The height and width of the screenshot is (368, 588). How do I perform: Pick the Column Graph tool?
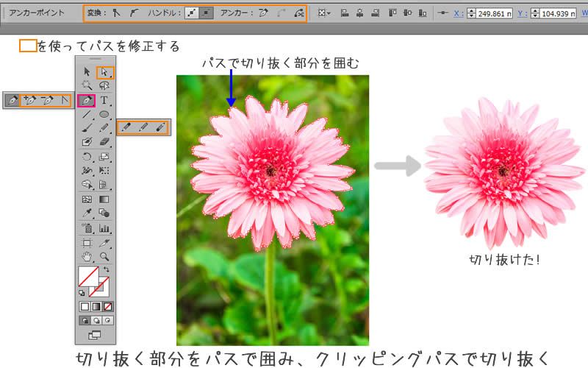point(104,228)
